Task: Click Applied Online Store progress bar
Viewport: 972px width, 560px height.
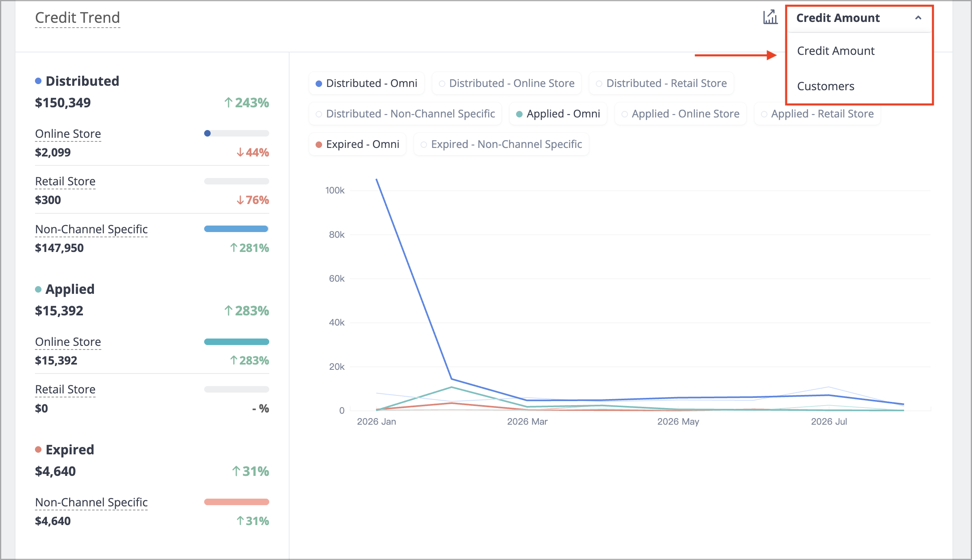Action: [236, 342]
